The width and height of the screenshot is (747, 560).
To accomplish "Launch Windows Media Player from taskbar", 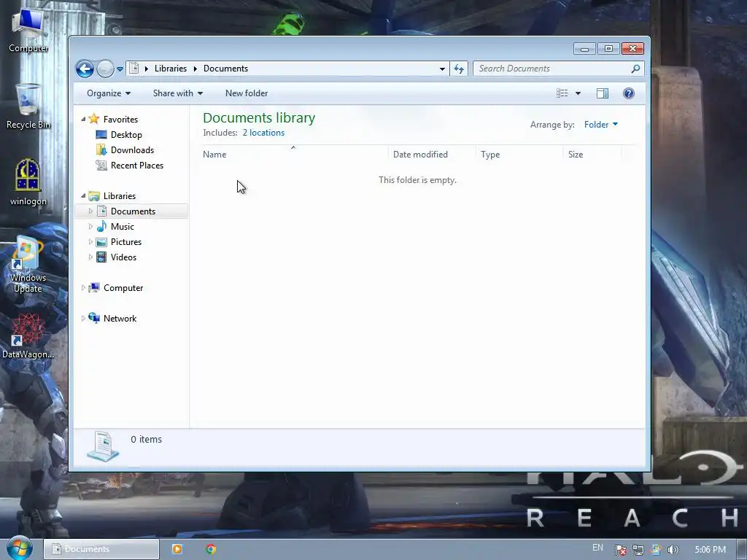I will click(x=177, y=549).
